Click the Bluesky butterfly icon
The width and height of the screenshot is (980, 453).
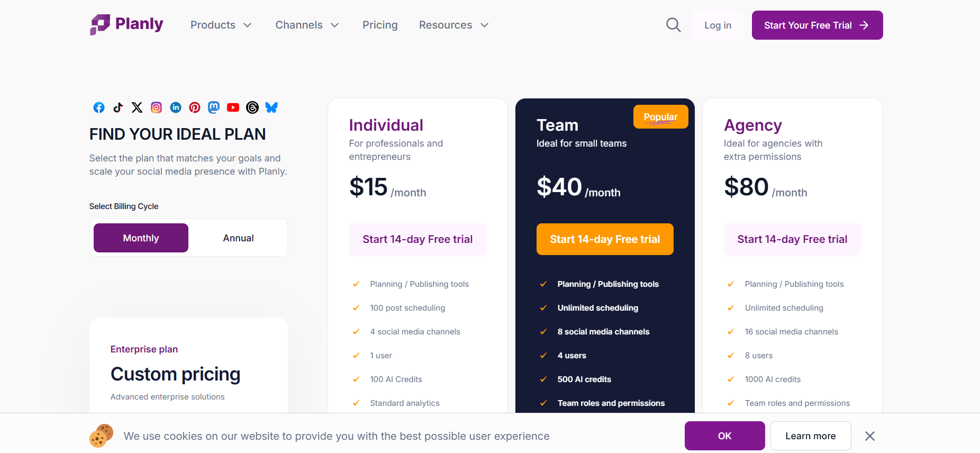coord(271,107)
